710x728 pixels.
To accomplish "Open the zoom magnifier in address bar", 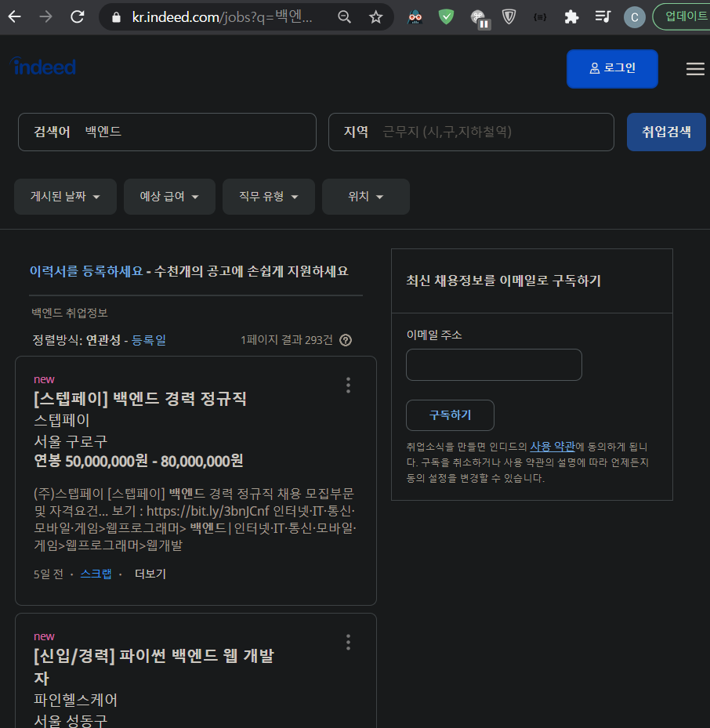I will pos(344,17).
